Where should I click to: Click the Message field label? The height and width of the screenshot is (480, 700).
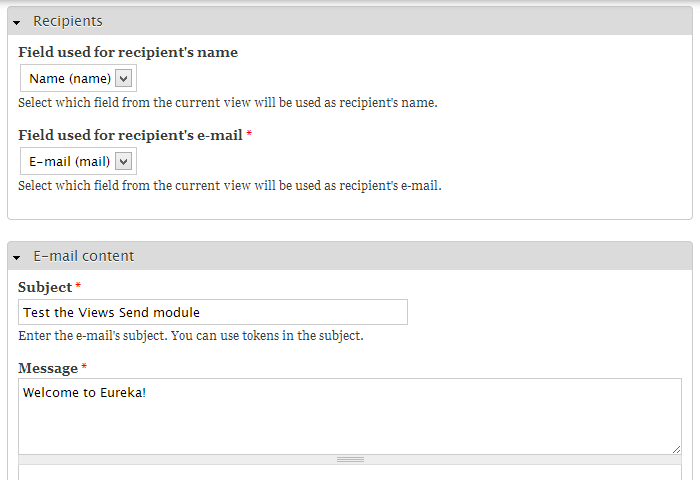[x=48, y=368]
